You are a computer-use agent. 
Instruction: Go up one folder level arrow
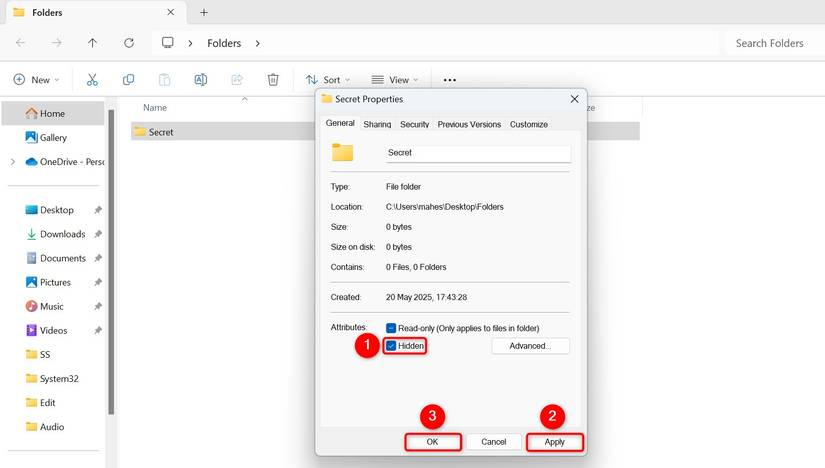92,43
